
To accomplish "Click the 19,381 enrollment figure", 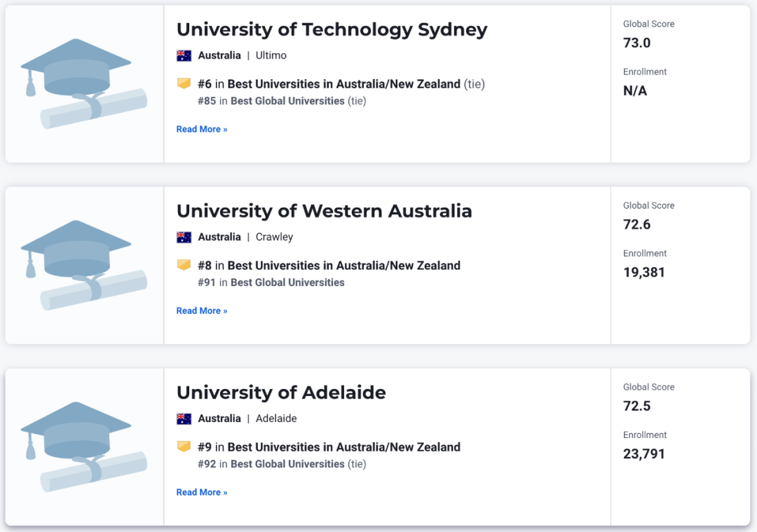I will 644,272.
